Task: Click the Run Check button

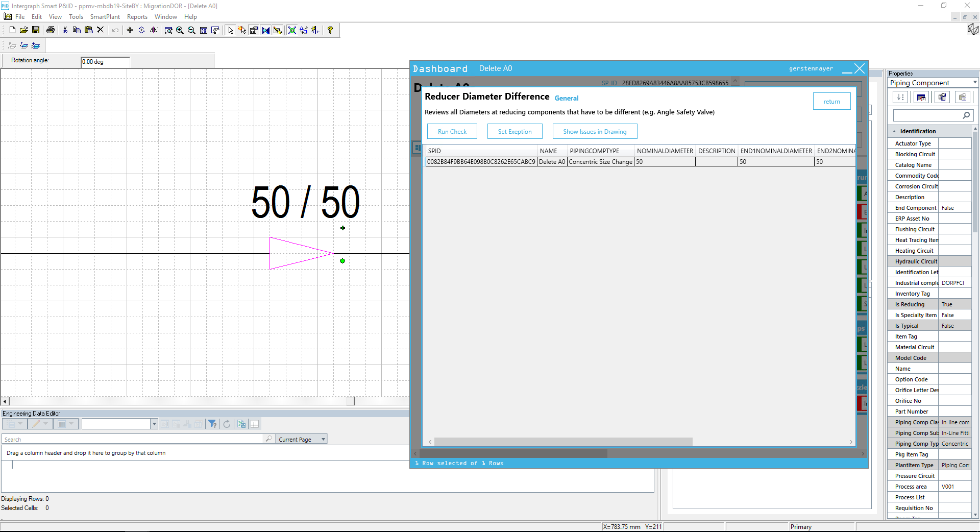Action: point(452,131)
